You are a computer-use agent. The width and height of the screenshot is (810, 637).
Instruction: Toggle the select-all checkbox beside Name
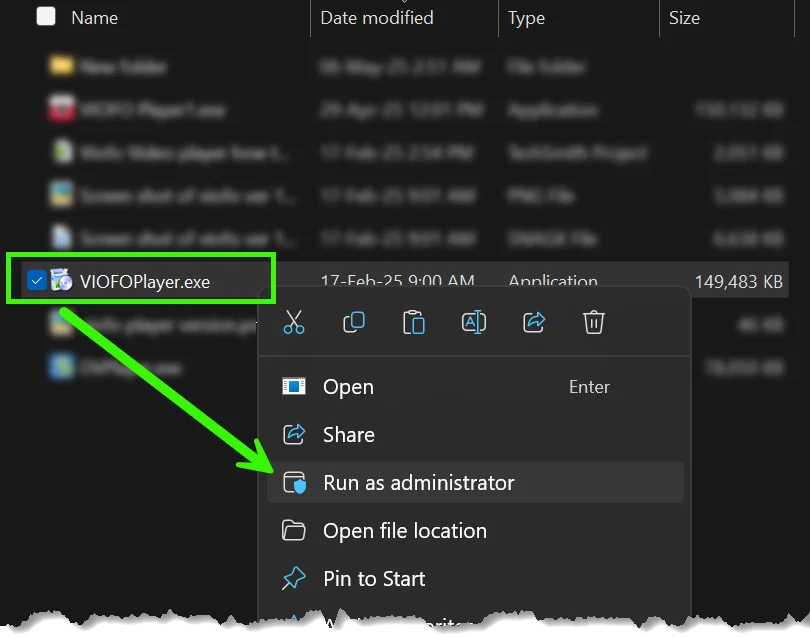tap(46, 16)
